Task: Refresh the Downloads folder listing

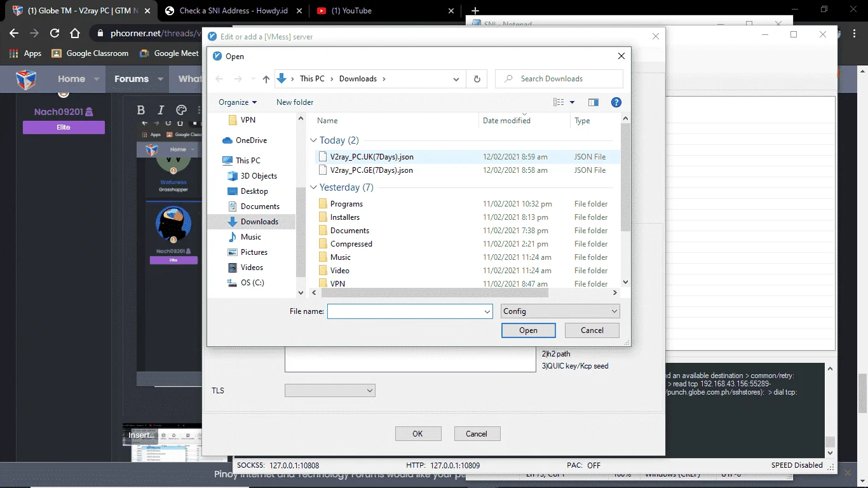Action: [477, 79]
